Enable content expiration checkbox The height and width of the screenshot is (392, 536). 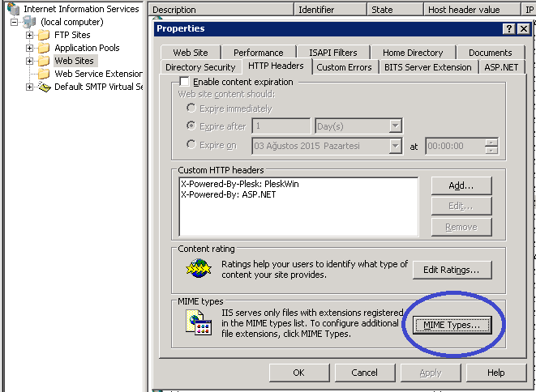pyautogui.click(x=184, y=82)
